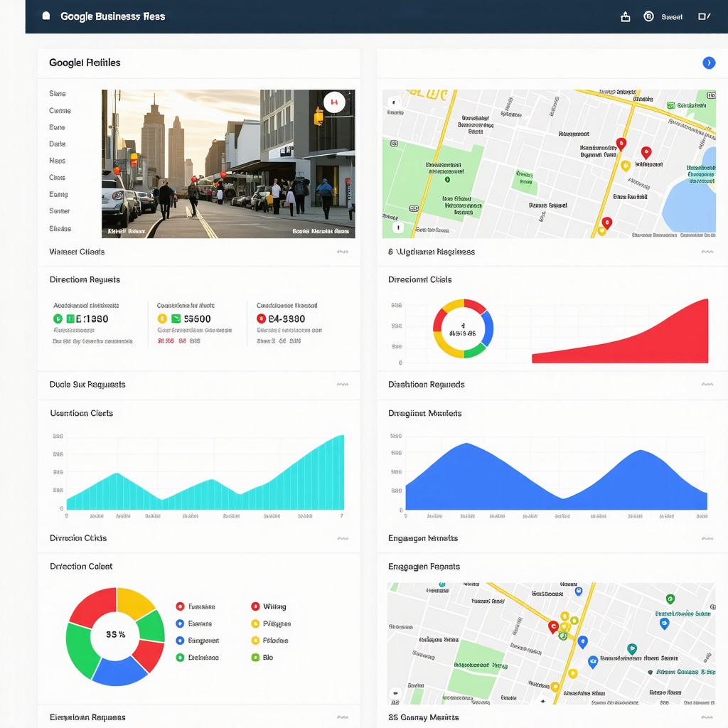Click the yellow slice of the large donut
728x728 pixels.
134,602
